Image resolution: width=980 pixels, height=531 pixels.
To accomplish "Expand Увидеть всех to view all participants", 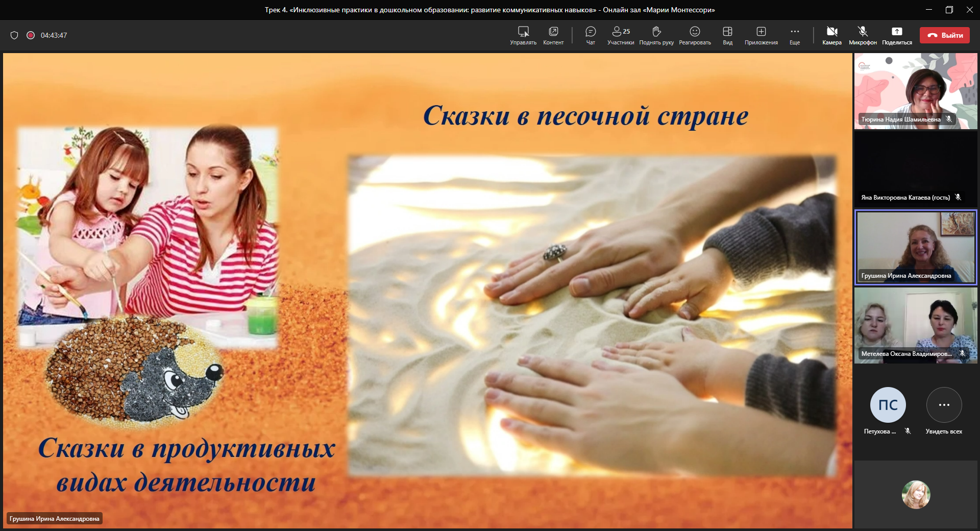I will click(x=944, y=405).
